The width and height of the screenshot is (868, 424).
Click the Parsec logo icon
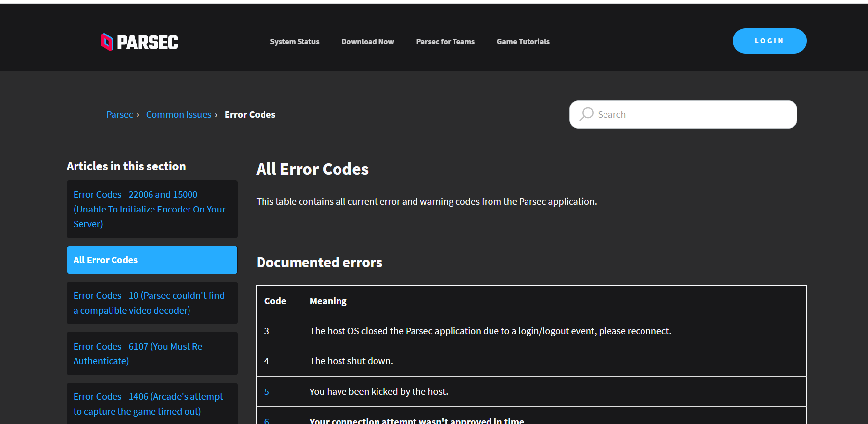(x=107, y=42)
